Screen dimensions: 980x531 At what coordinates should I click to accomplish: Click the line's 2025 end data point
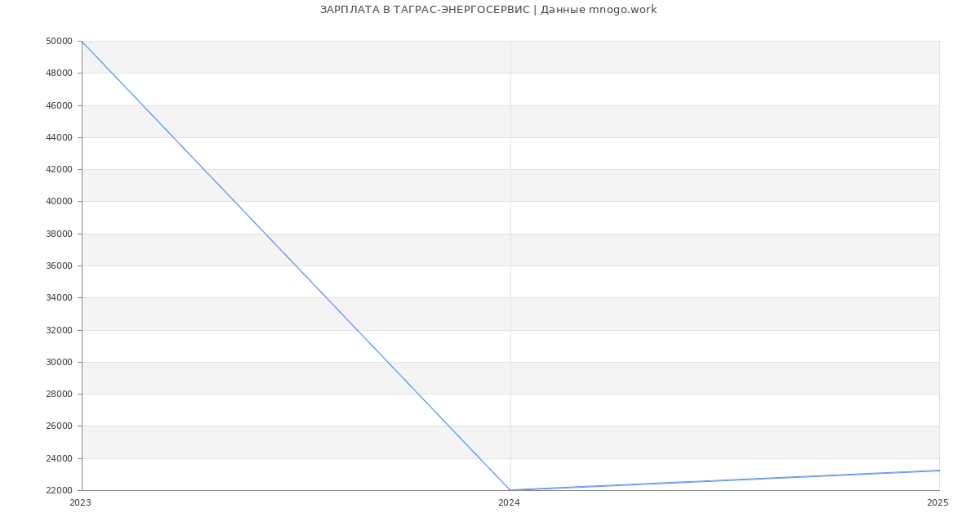[939, 471]
